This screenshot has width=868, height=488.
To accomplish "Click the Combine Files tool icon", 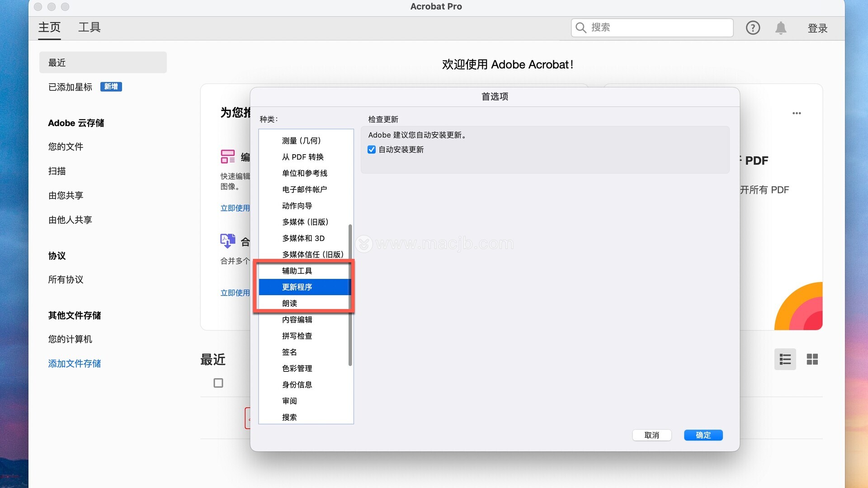I will [x=228, y=241].
